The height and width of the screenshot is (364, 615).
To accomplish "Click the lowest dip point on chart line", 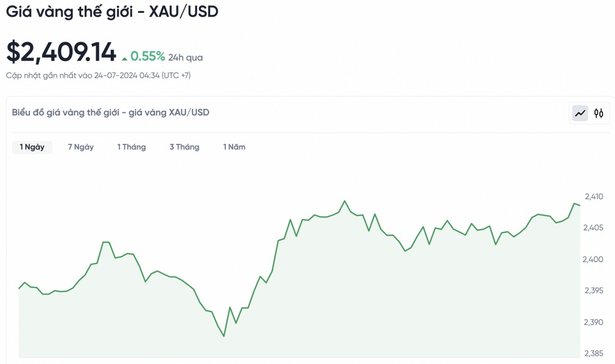I will point(224,336).
